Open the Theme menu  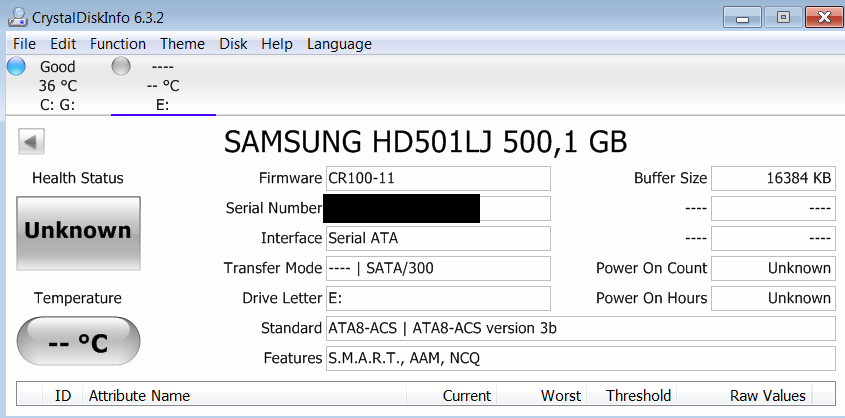(182, 44)
